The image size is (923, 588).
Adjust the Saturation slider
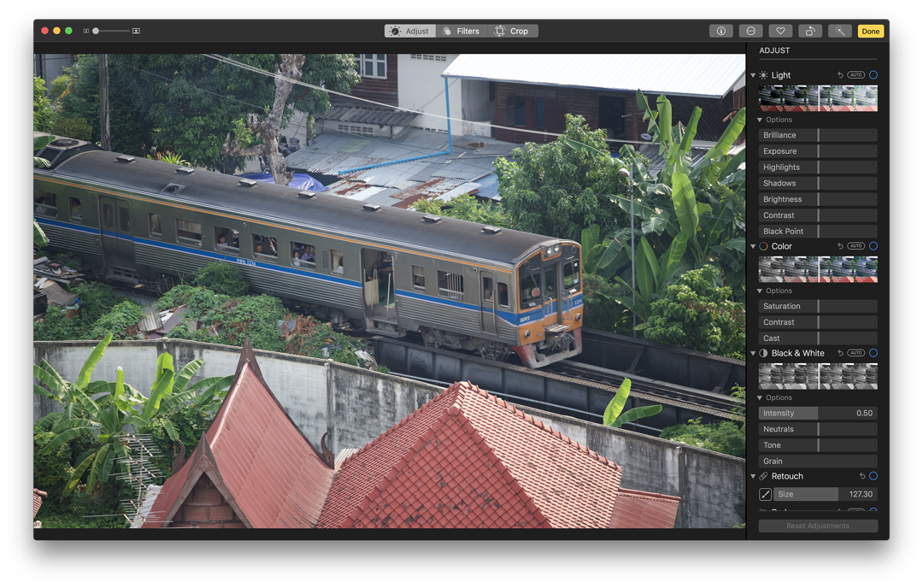[818, 306]
